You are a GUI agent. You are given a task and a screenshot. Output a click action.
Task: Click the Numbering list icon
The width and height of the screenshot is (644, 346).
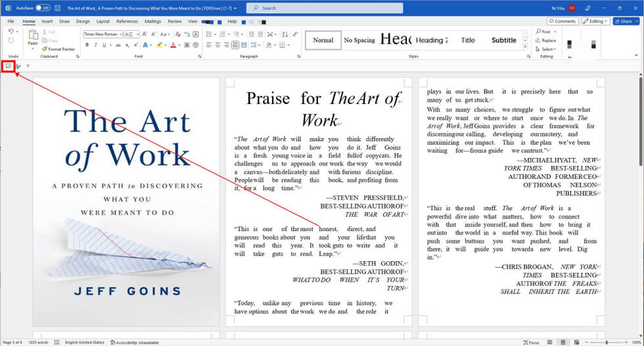pyautogui.click(x=222, y=34)
